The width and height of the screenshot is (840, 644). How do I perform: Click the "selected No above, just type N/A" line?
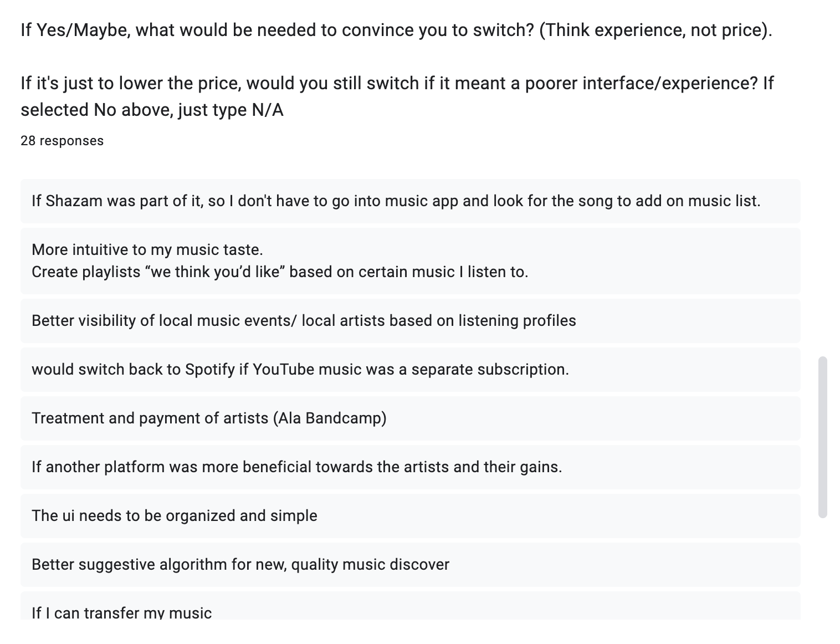pyautogui.click(x=152, y=110)
